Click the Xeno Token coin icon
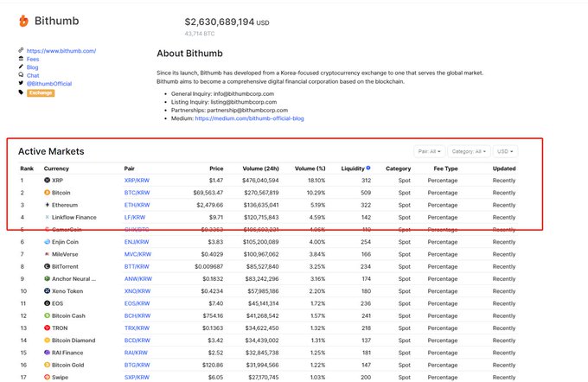 coord(47,291)
